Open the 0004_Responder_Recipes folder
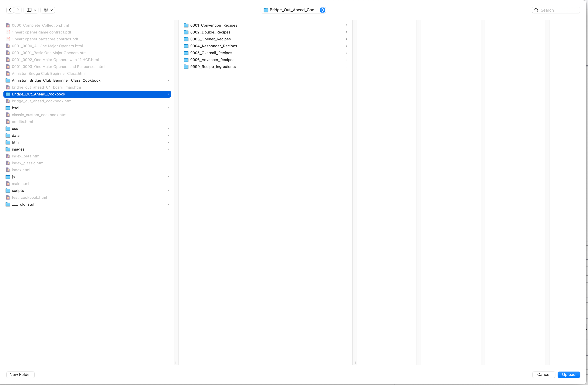The height and width of the screenshot is (385, 588). pos(213,46)
